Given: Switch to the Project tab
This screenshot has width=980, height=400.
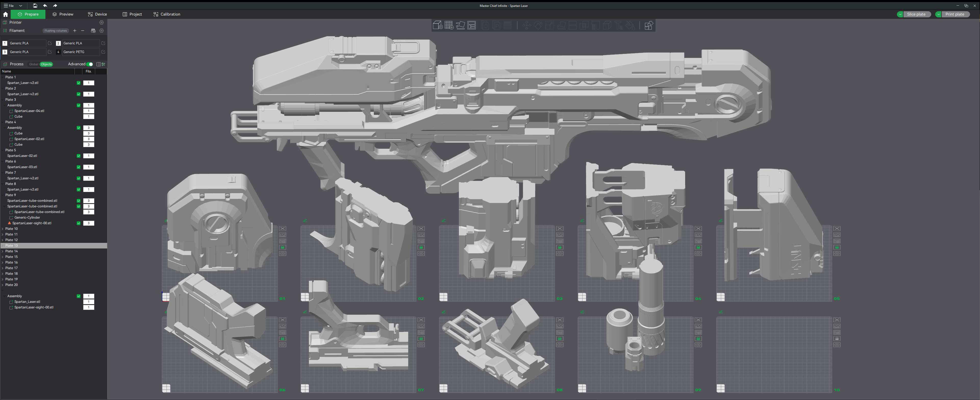Looking at the screenshot, I should [x=132, y=15].
